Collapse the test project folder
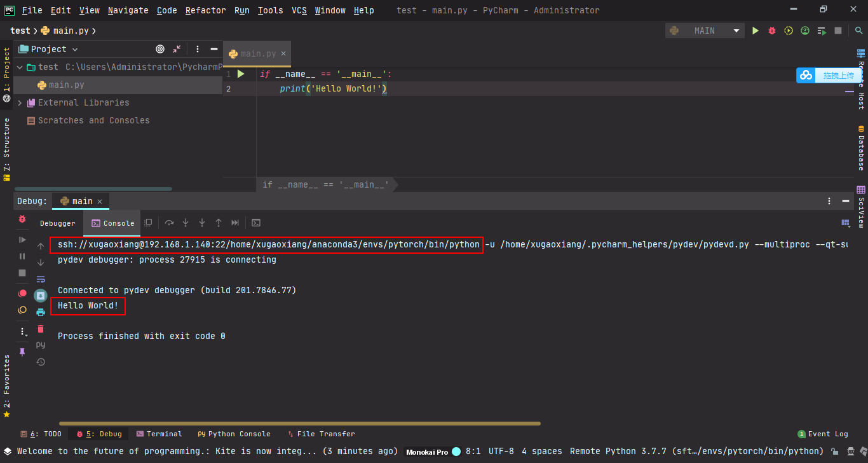The image size is (868, 463). click(x=20, y=67)
